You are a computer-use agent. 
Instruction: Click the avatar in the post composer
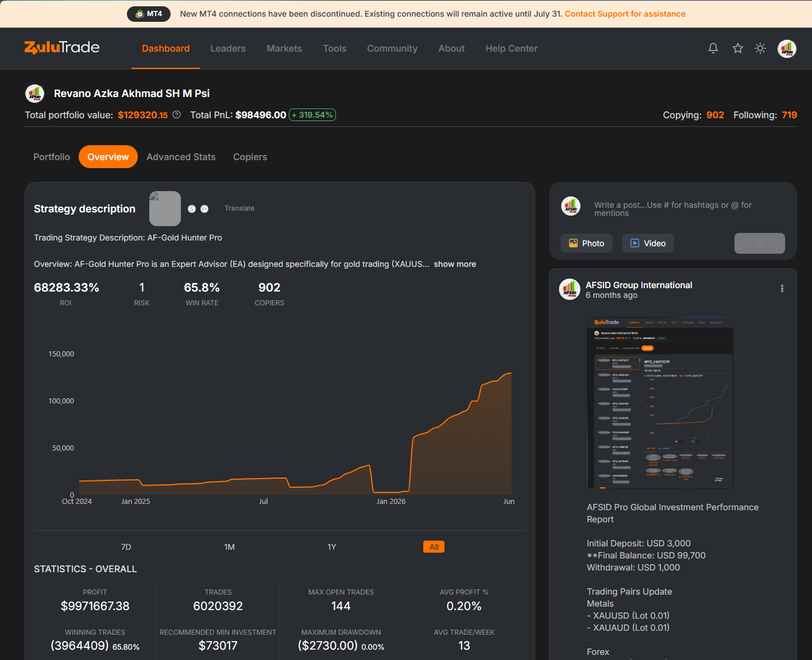coord(571,206)
